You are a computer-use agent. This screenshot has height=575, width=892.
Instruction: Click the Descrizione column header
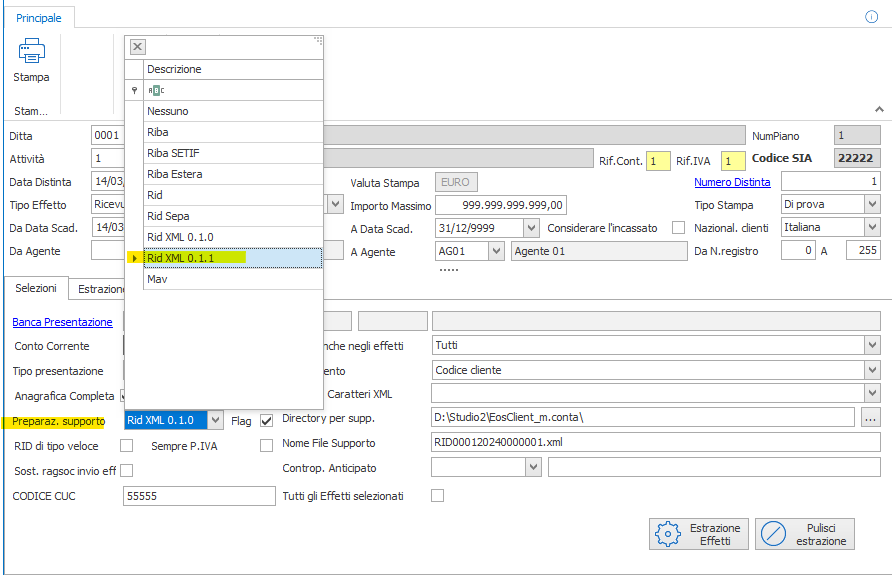233,69
